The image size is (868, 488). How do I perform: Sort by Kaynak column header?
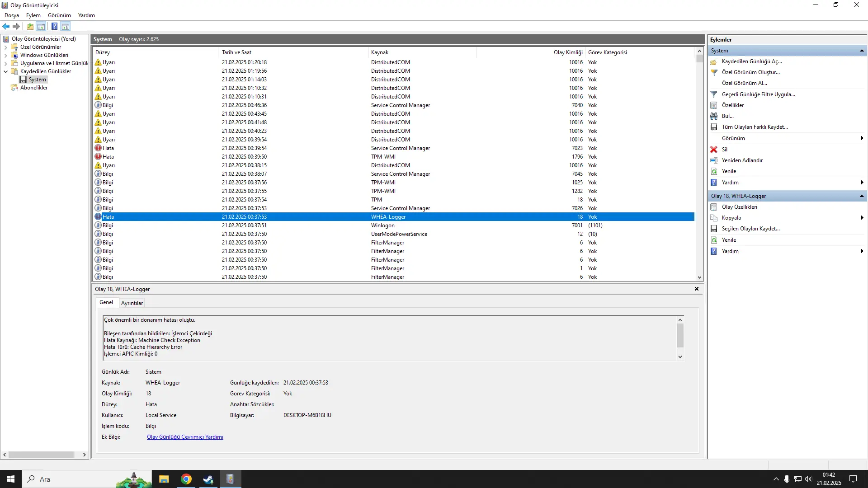pyautogui.click(x=423, y=52)
